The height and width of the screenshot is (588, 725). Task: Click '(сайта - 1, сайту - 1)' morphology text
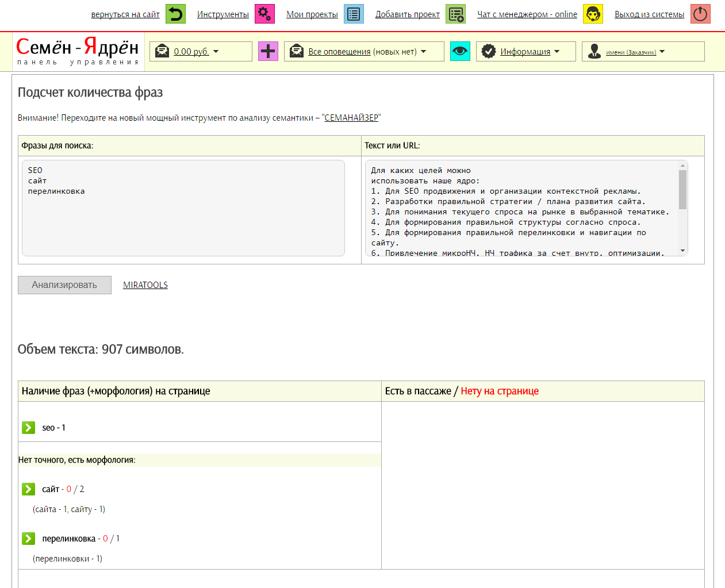(69, 509)
